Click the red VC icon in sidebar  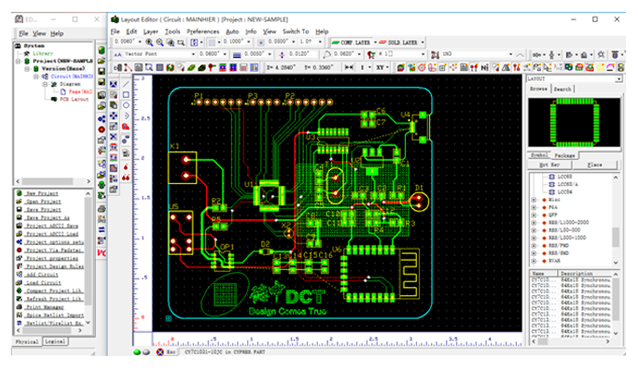(102, 253)
